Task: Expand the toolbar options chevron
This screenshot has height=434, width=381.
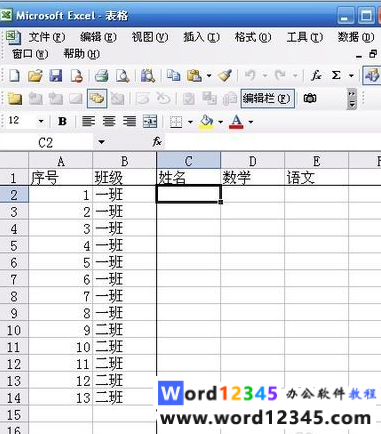Action: click(x=351, y=99)
